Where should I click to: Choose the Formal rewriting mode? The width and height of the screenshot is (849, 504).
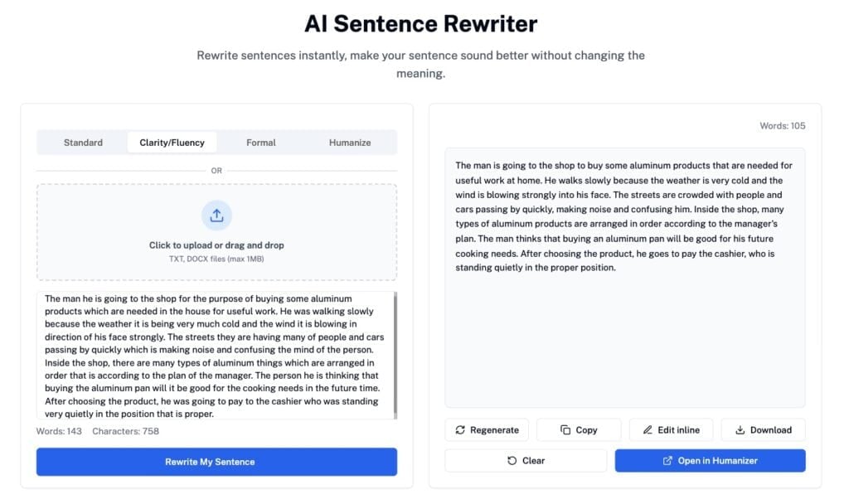261,143
